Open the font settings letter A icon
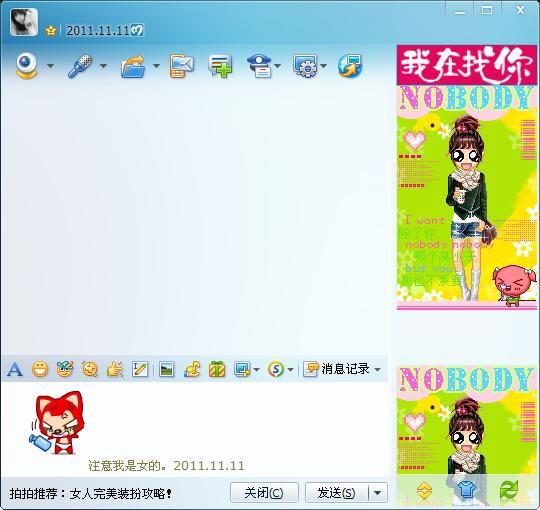The height and width of the screenshot is (510, 540). (x=15, y=370)
